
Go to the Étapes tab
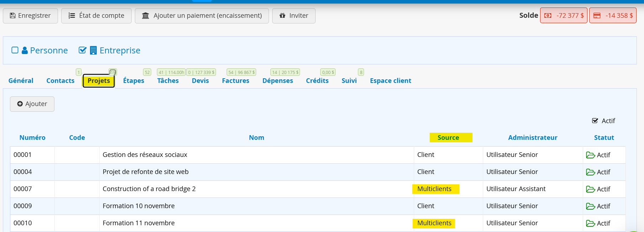coord(134,81)
